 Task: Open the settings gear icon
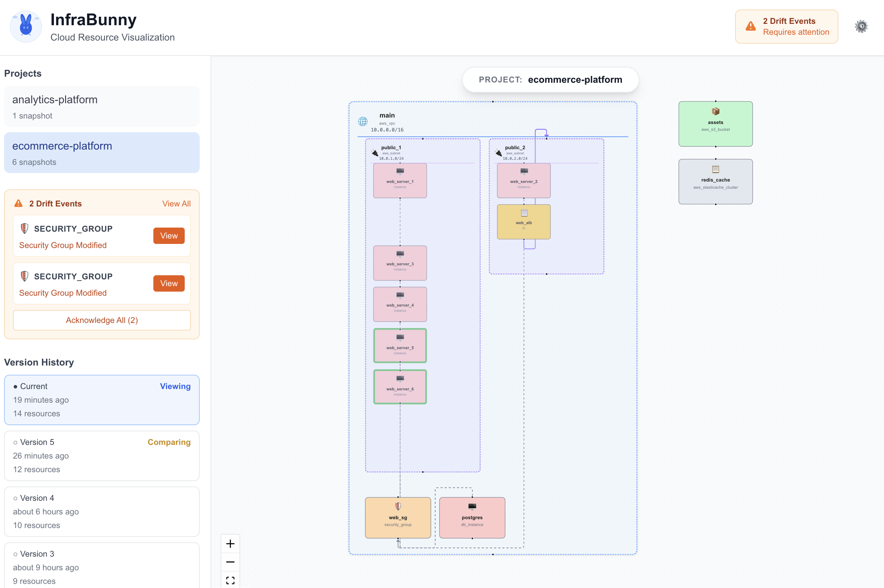[x=861, y=26]
